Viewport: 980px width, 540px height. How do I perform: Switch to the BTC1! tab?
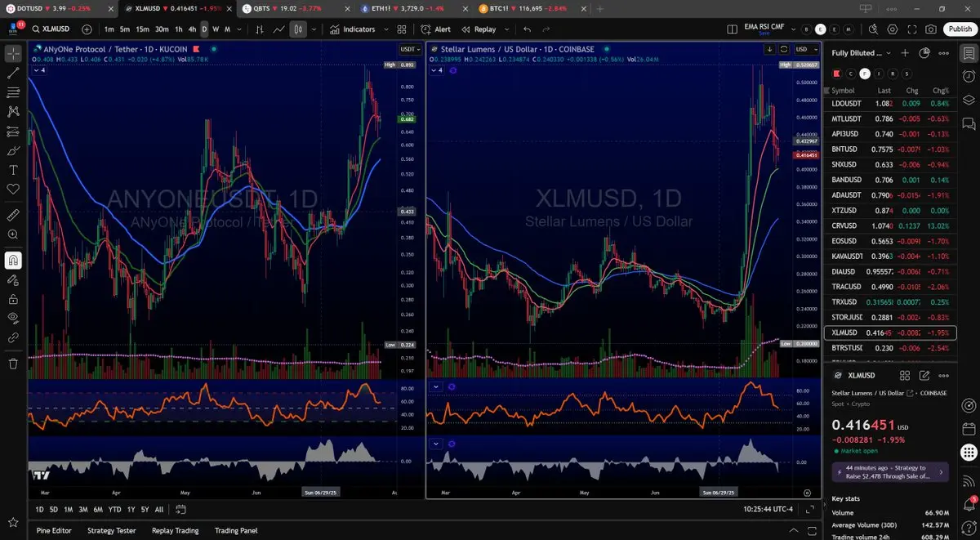532,8
